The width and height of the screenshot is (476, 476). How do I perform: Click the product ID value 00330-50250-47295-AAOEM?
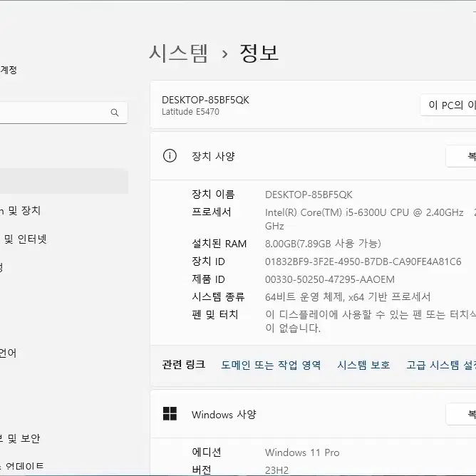click(x=330, y=279)
